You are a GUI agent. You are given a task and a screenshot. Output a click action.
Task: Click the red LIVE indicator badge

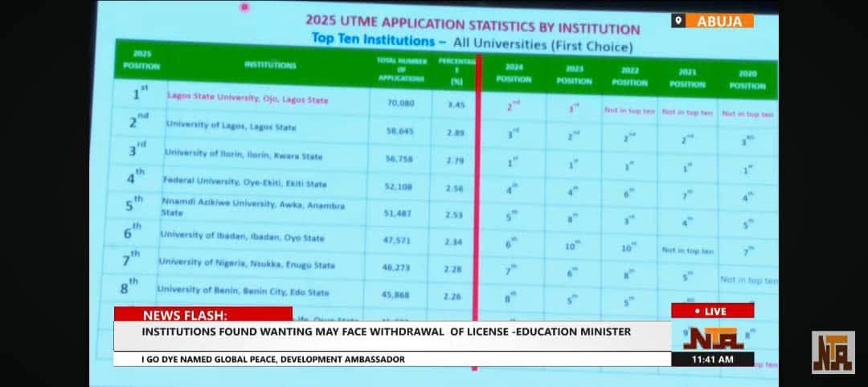click(x=712, y=311)
